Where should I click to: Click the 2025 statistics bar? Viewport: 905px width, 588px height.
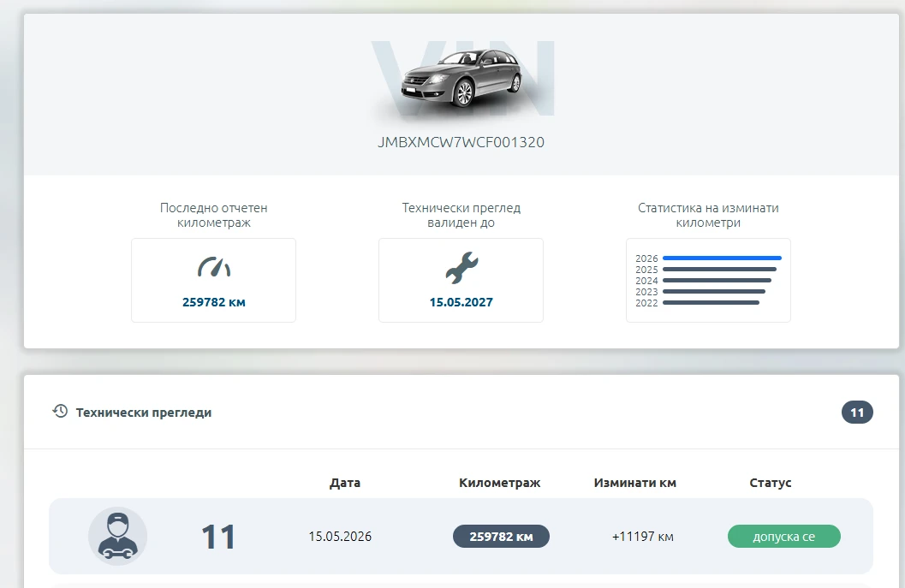(x=720, y=269)
